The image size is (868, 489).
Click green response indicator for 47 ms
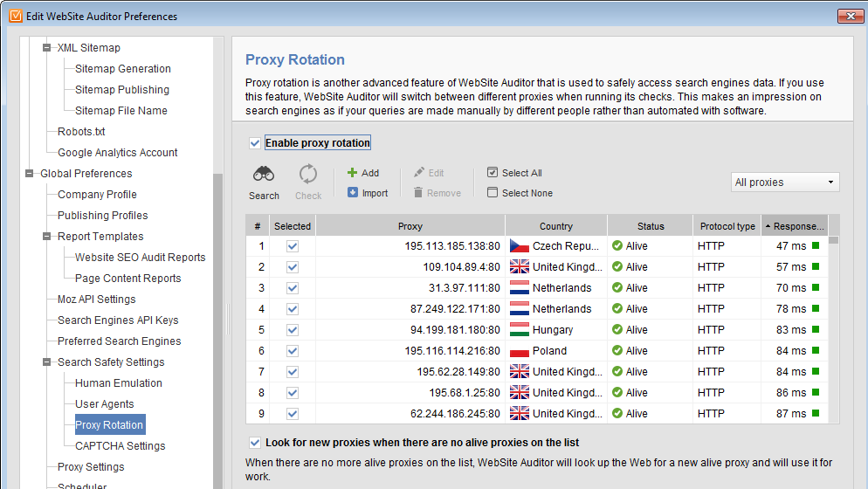coord(816,245)
